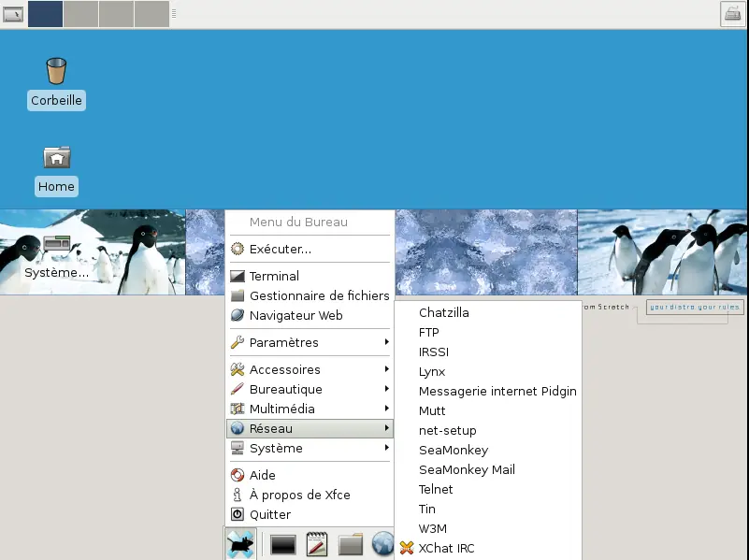Open file manager folder panel icon

pyautogui.click(x=351, y=545)
